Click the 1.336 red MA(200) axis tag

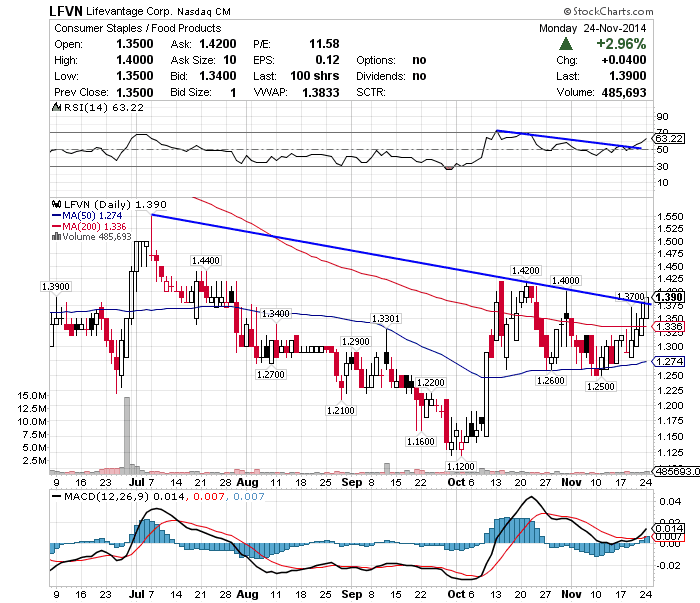[668, 327]
